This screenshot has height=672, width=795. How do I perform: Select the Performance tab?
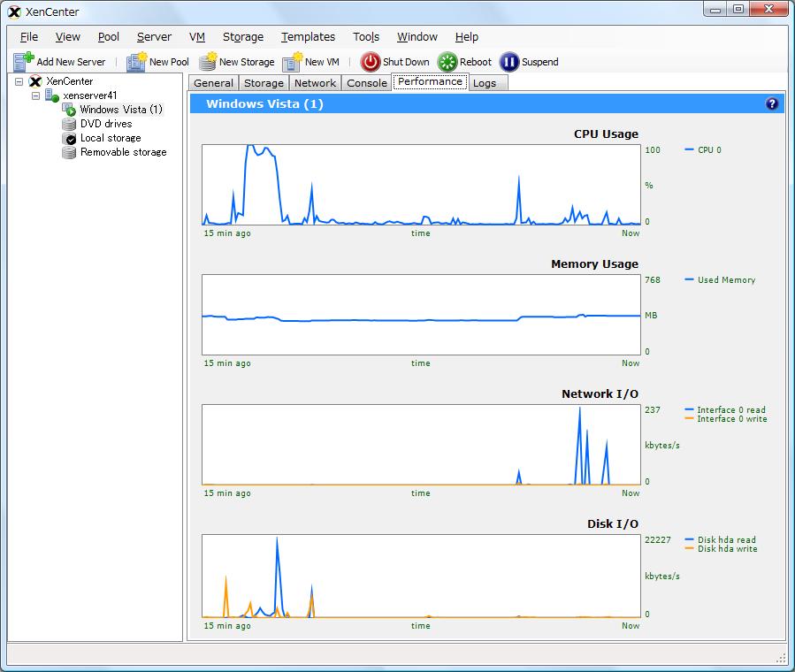click(430, 81)
